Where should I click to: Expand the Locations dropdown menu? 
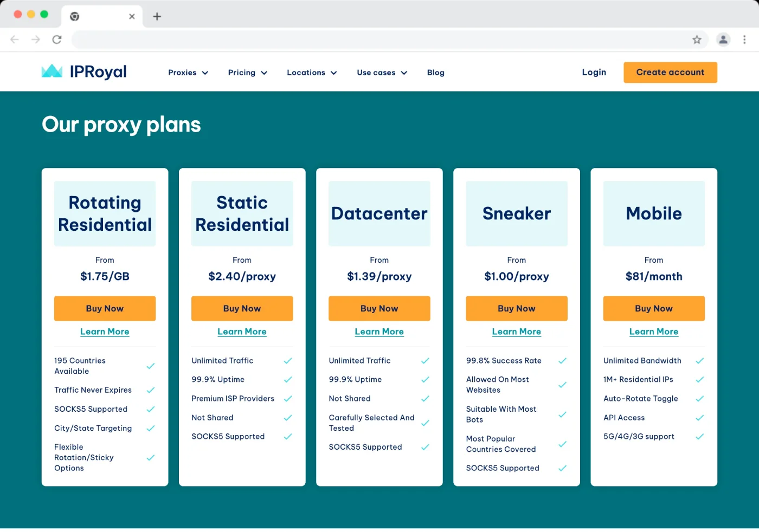pyautogui.click(x=312, y=73)
